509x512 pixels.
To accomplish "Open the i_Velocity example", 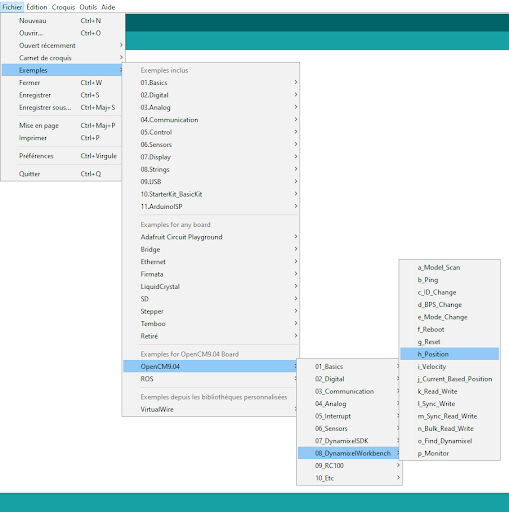I will (x=449, y=366).
